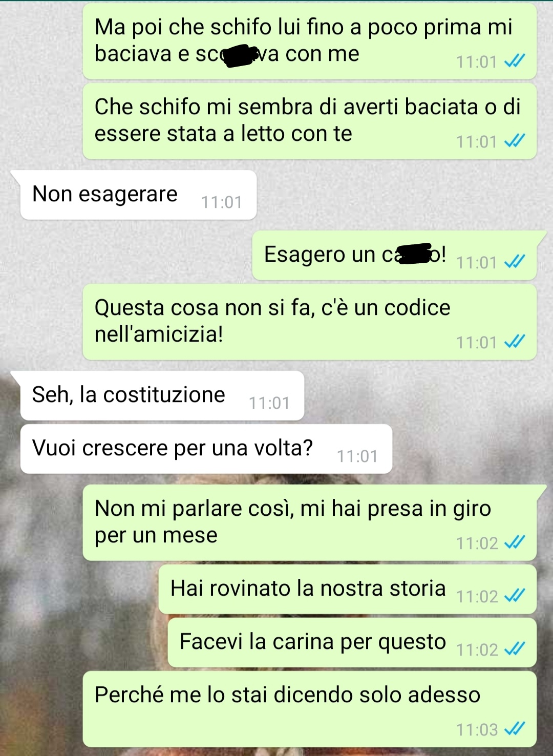
Task: Tap 'Facevi la carina per questo' bubble
Action: [352, 643]
